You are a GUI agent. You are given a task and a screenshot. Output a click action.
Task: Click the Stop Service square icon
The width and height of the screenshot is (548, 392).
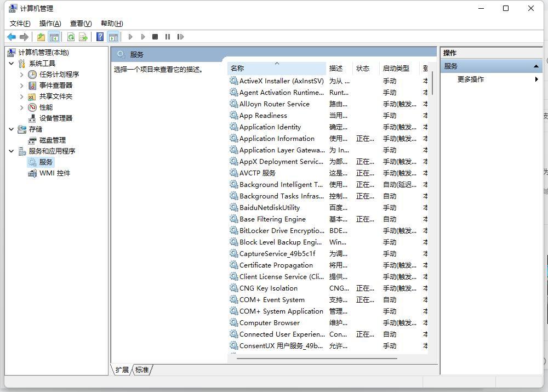click(x=155, y=37)
